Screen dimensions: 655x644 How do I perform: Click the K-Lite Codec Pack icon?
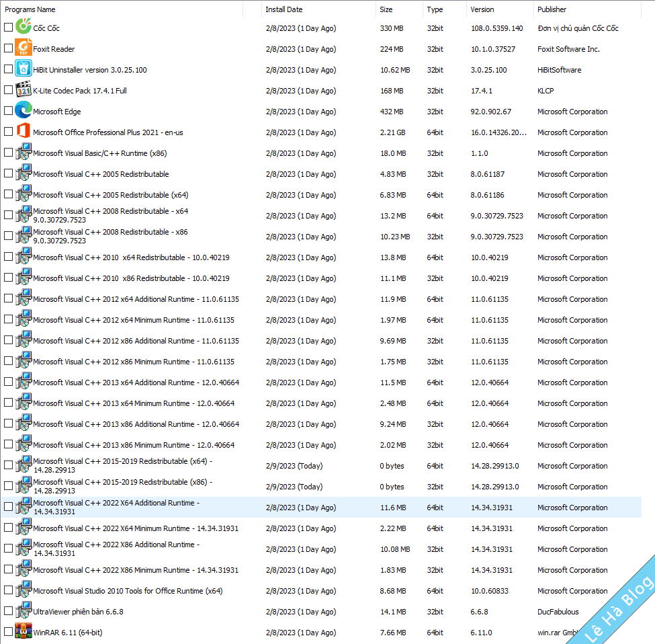(23, 90)
